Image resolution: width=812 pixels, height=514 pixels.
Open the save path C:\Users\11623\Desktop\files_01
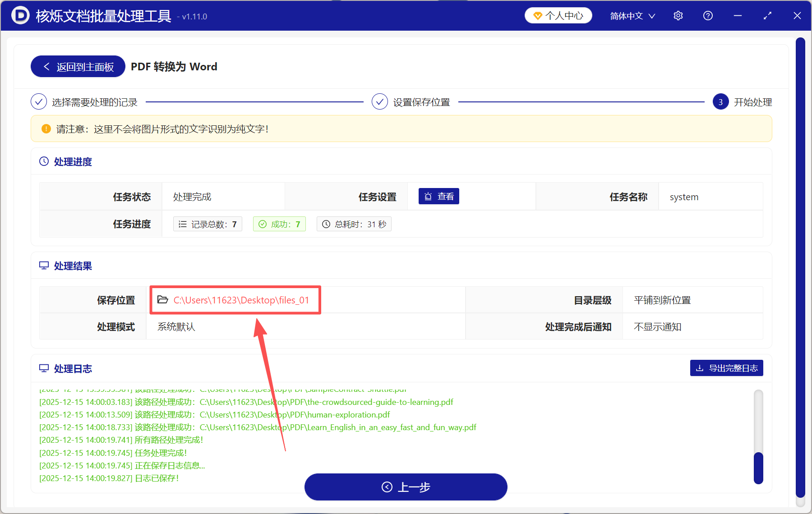pos(241,300)
